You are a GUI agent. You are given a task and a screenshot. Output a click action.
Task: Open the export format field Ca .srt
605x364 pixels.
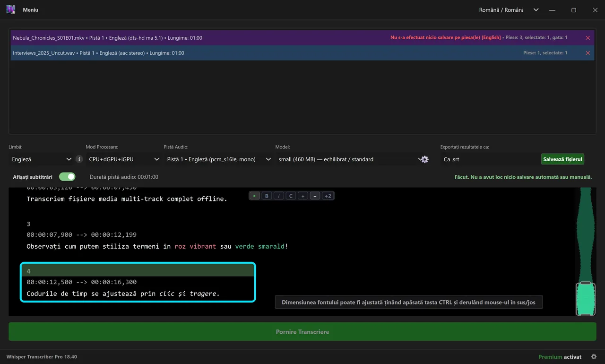tap(489, 159)
